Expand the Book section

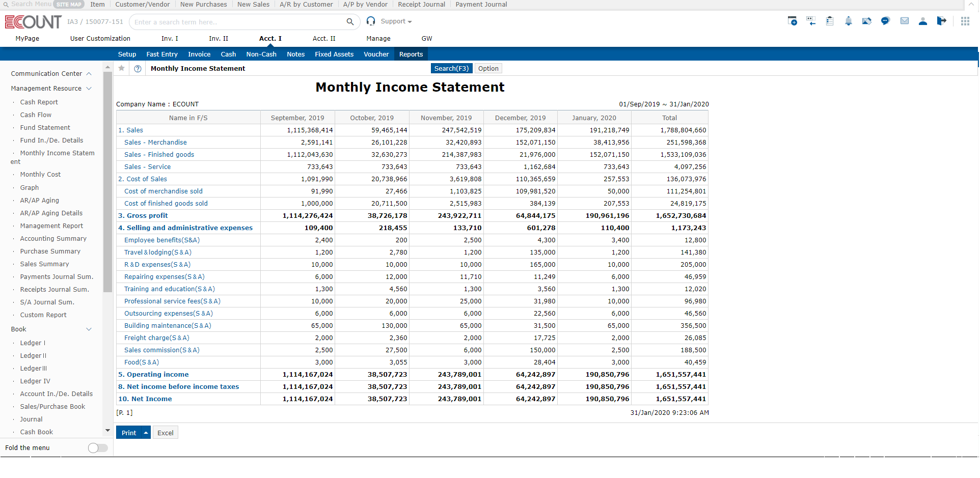coord(89,329)
